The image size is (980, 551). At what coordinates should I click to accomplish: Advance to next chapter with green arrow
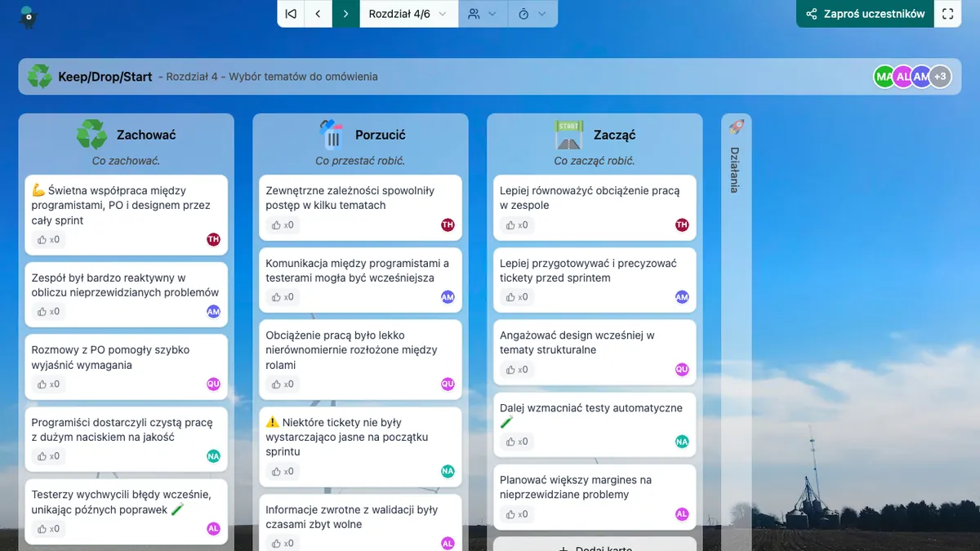[346, 14]
